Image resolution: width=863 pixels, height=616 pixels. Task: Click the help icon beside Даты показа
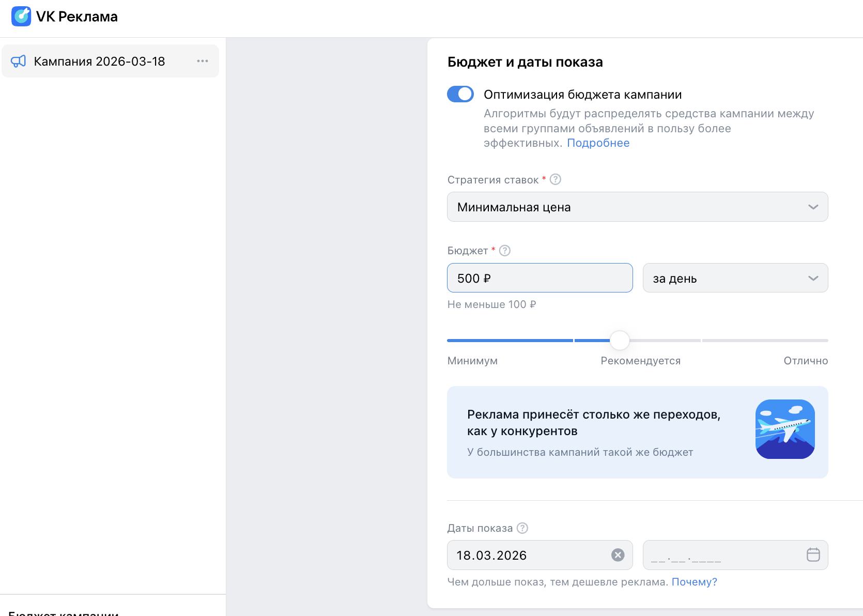[x=522, y=528]
